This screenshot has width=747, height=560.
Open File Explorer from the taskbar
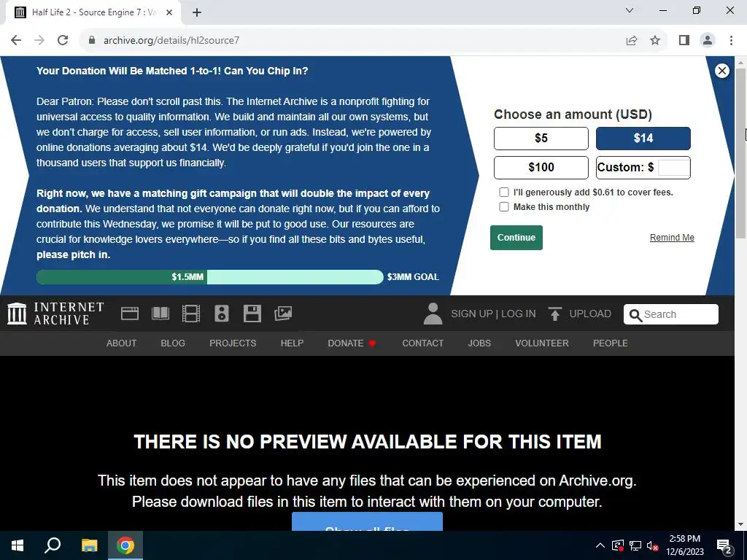[89, 545]
